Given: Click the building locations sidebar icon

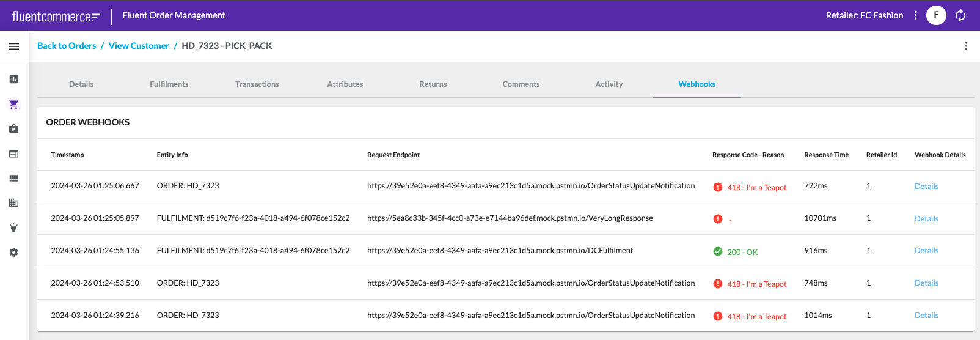Looking at the screenshot, I should pos(14,203).
